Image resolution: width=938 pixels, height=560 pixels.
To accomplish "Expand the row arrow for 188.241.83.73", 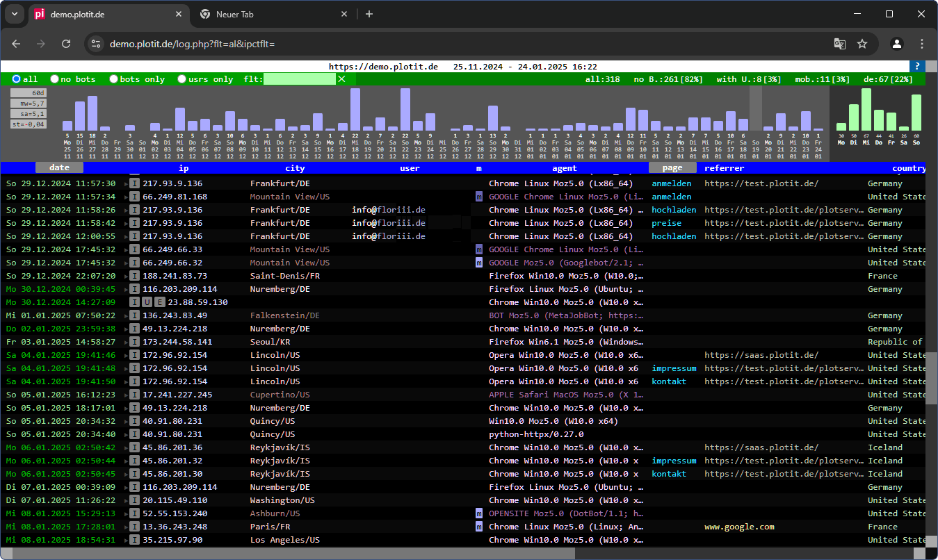I will pyautogui.click(x=125, y=276).
